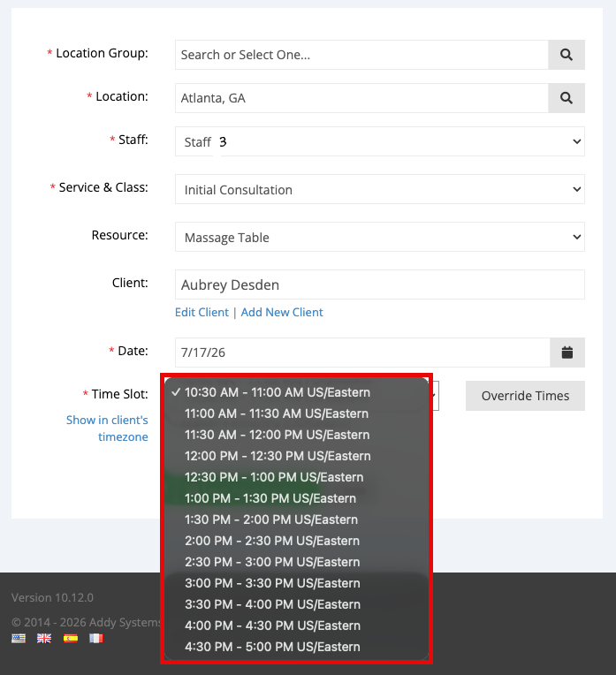
Task: Open the Edit Client link
Action: point(202,312)
